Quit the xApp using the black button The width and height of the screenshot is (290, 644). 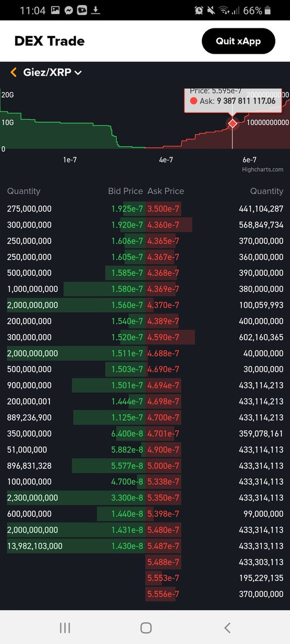[238, 41]
